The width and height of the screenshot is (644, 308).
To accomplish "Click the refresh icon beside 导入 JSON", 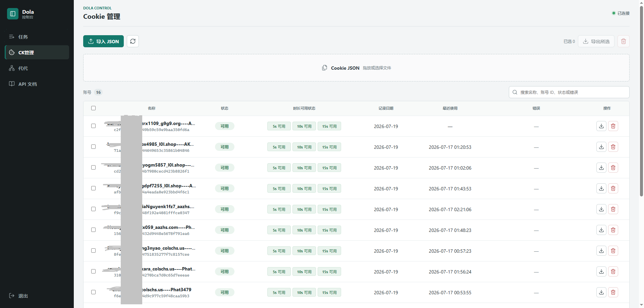I will pos(133,41).
